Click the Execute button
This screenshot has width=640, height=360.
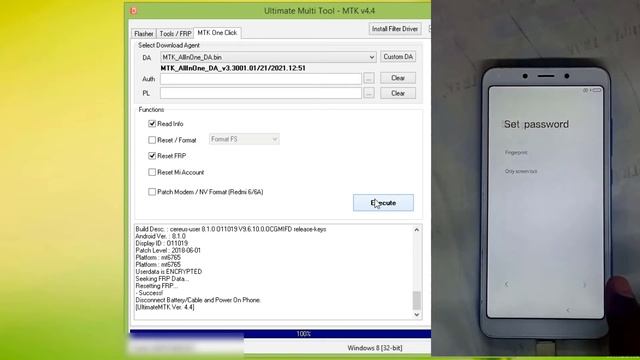click(383, 203)
